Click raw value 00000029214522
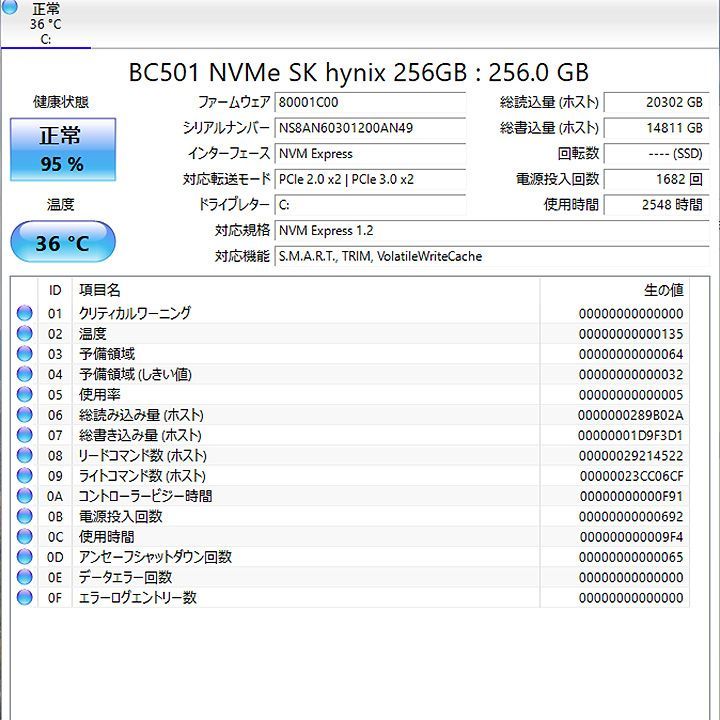720x720 pixels. (x=631, y=456)
